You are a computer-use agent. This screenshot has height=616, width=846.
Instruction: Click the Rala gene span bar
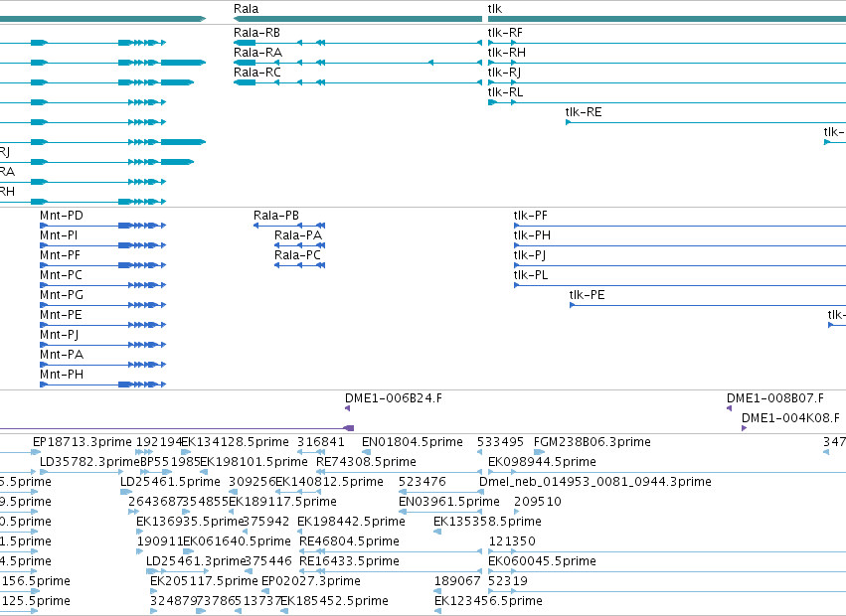click(358, 19)
